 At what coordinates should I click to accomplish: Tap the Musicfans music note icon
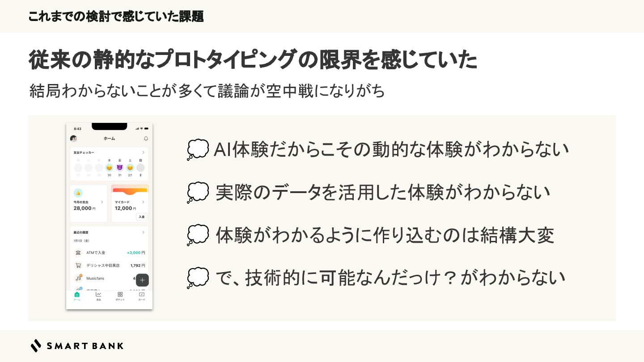[78, 278]
